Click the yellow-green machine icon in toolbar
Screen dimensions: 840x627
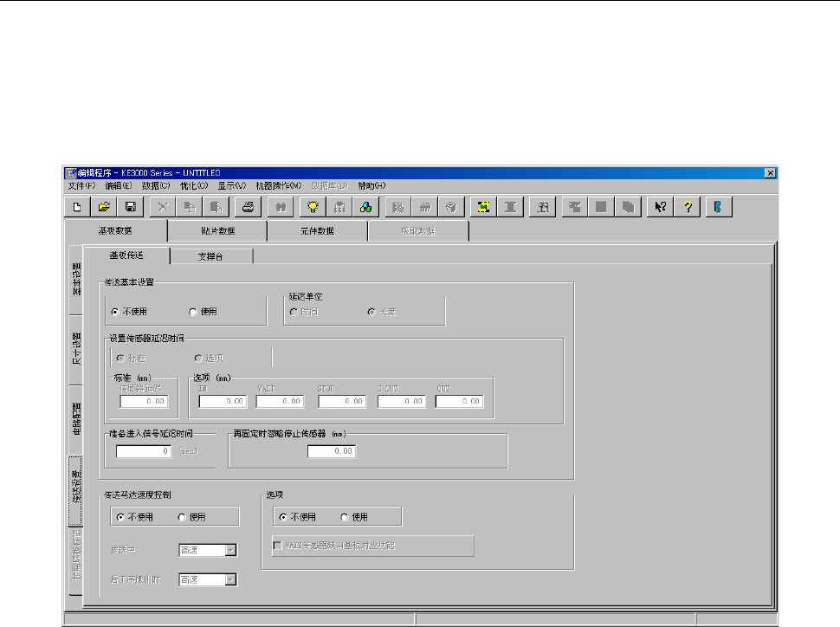[483, 207]
